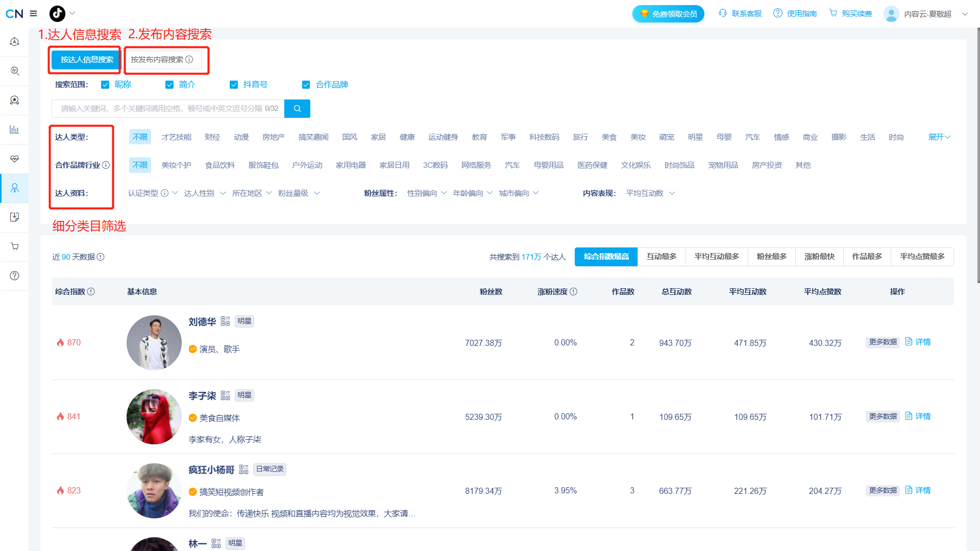Open QR code icon beside 李子柒
This screenshot has height=551, width=980.
pyautogui.click(x=225, y=395)
